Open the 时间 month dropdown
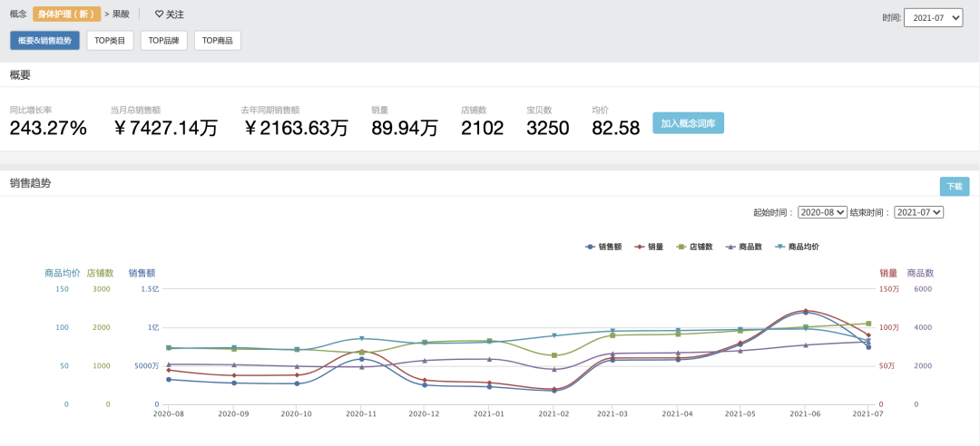 click(934, 18)
